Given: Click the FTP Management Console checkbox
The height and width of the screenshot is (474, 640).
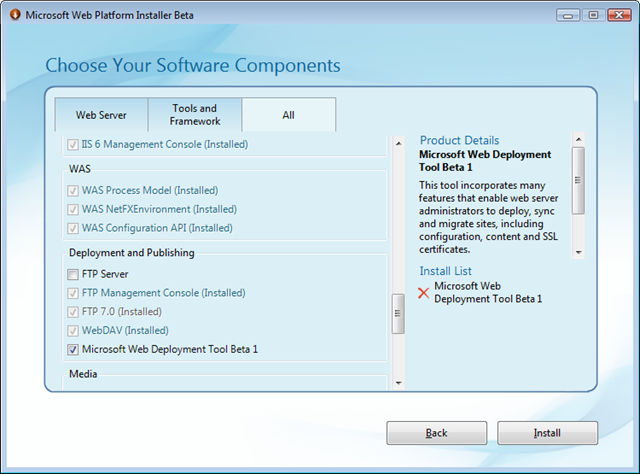Looking at the screenshot, I should [73, 293].
